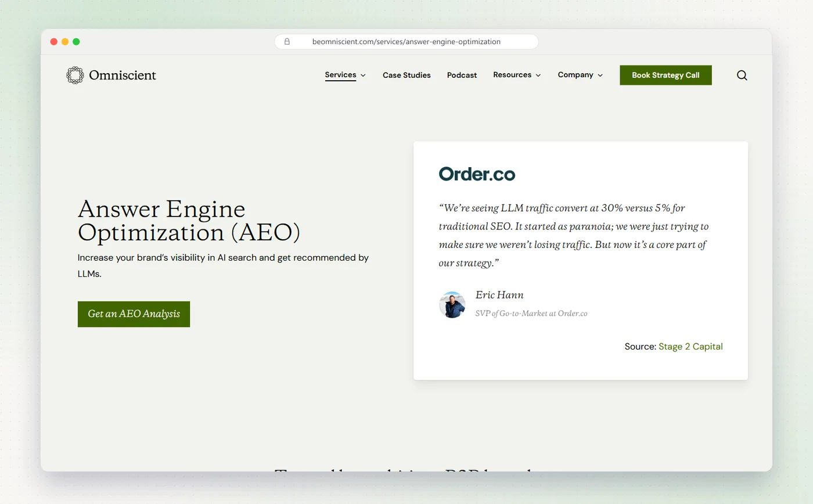Image resolution: width=813 pixels, height=504 pixels.
Task: Click Get an AEO Analysis button
Action: tap(134, 314)
